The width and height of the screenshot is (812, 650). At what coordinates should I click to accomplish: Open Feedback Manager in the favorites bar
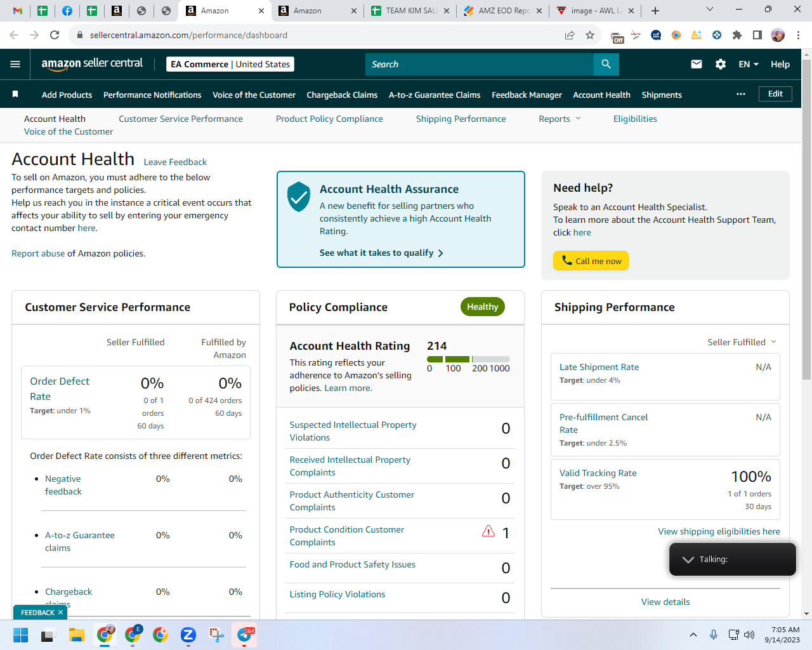click(x=527, y=95)
